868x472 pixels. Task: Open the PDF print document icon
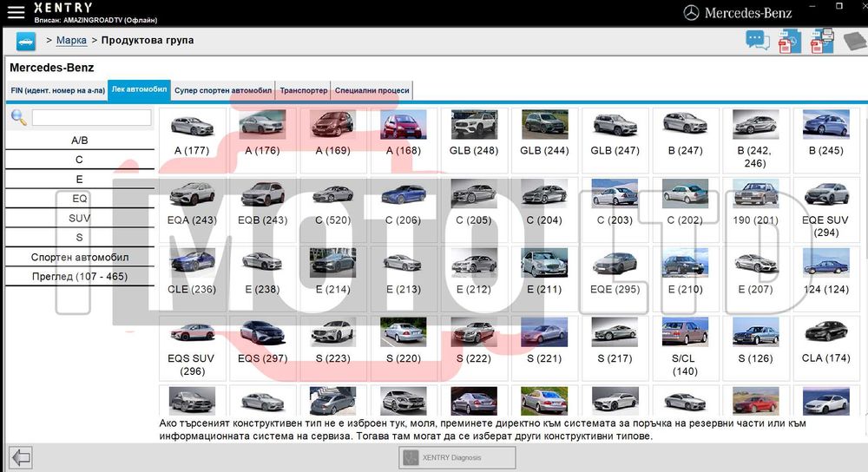pyautogui.click(x=821, y=42)
